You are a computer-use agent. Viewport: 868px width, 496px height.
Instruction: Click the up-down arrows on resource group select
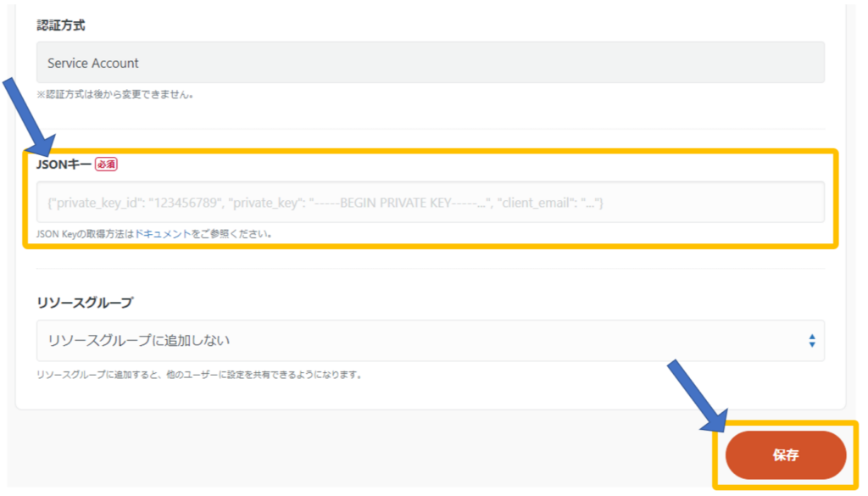click(x=811, y=341)
